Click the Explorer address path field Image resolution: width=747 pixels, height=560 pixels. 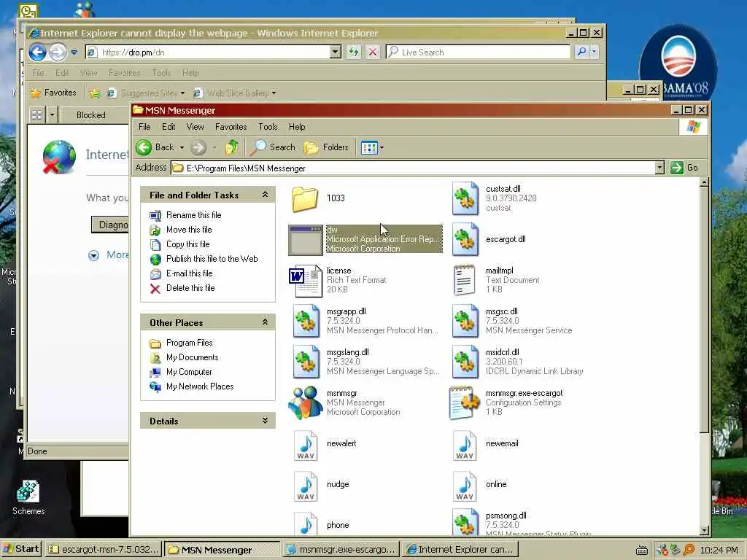tap(413, 168)
